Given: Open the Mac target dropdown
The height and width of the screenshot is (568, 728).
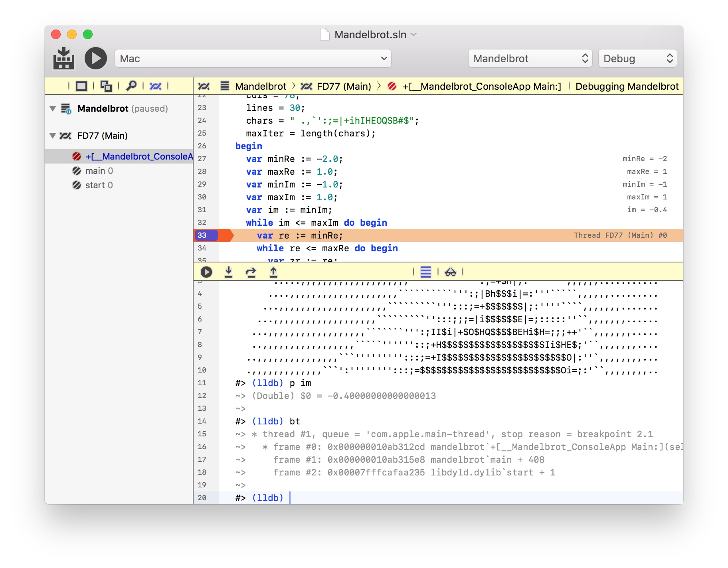Looking at the screenshot, I should pos(253,59).
